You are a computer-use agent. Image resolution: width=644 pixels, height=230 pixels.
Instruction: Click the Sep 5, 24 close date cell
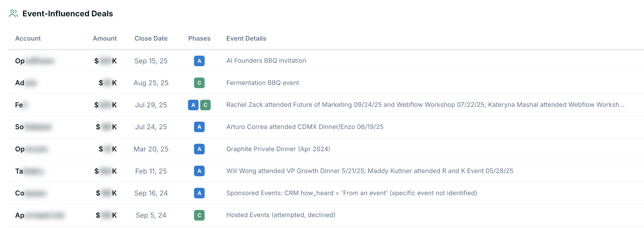pos(151,215)
